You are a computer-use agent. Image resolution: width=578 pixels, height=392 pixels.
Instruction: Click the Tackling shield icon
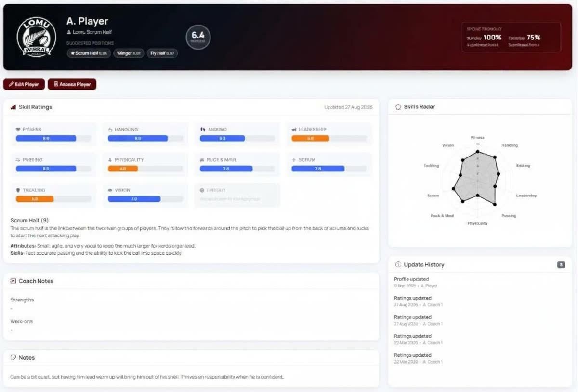coord(18,190)
